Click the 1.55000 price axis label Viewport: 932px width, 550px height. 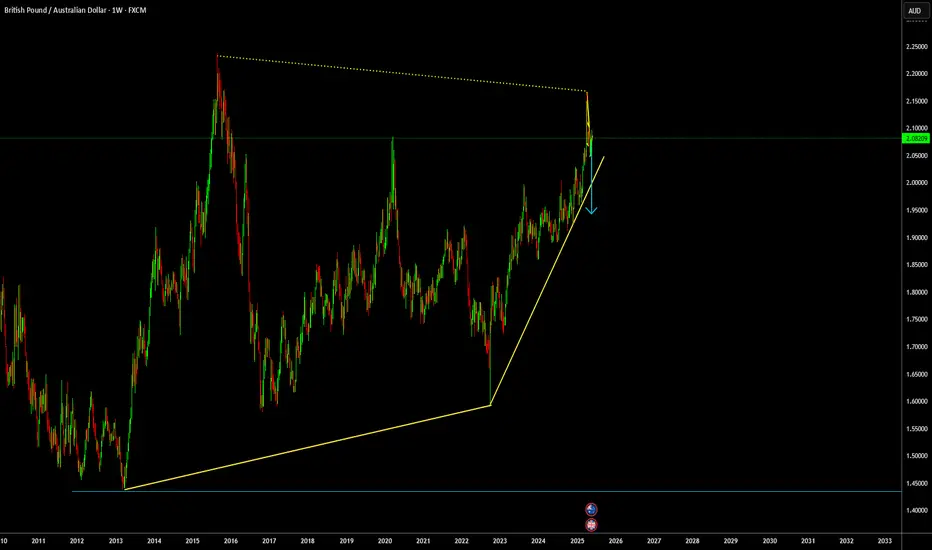pos(917,429)
